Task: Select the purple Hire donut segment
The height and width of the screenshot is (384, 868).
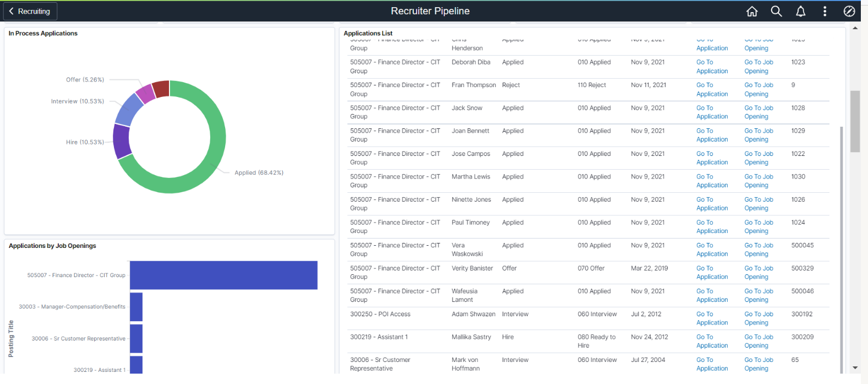Action: 121,141
